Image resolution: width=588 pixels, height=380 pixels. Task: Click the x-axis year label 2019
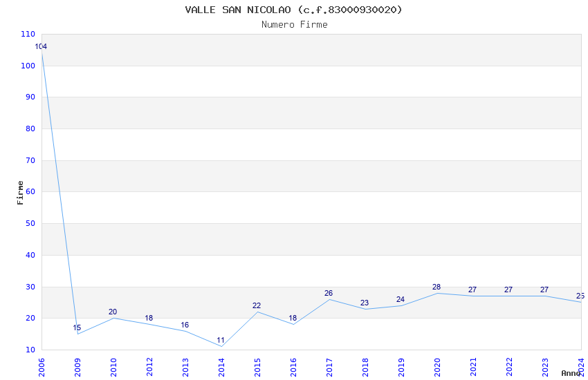[x=401, y=368]
